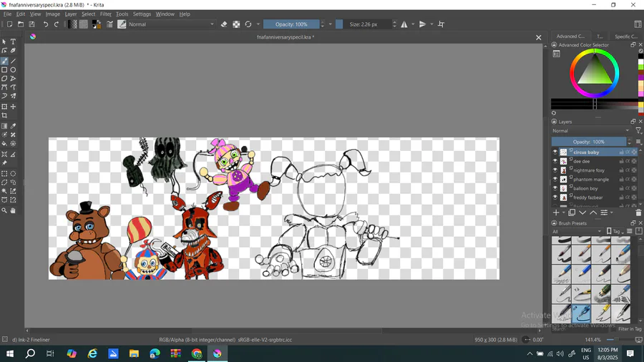Open the layer filter funnel dropdown
644x362 pixels.
(x=638, y=130)
